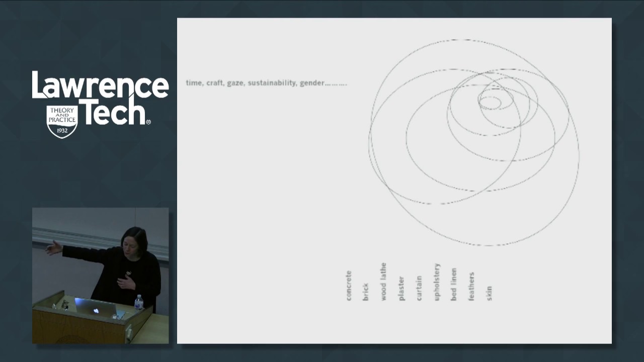The height and width of the screenshot is (362, 644).
Task: Click the 'brick' label on the slide
Action: [x=366, y=292]
